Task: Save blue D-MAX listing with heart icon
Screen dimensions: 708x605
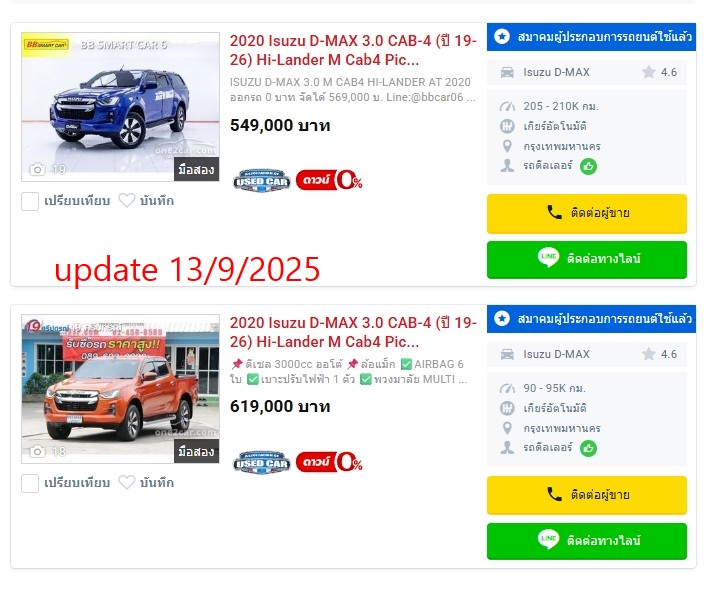Action: coord(127,200)
